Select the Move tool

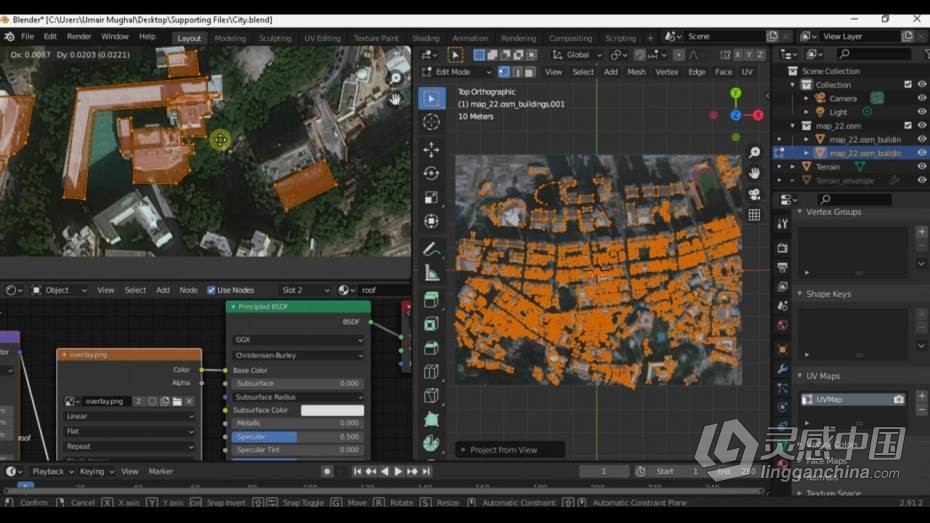[x=432, y=149]
